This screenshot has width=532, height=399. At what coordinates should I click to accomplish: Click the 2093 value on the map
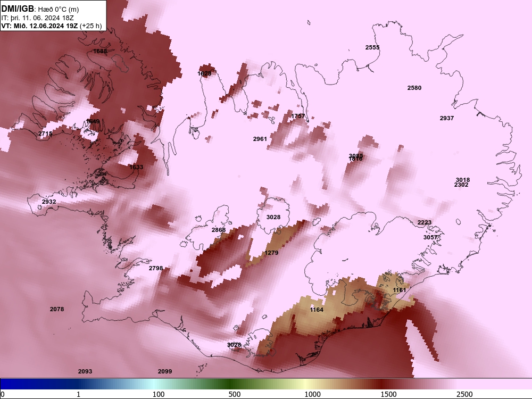pyautogui.click(x=85, y=371)
